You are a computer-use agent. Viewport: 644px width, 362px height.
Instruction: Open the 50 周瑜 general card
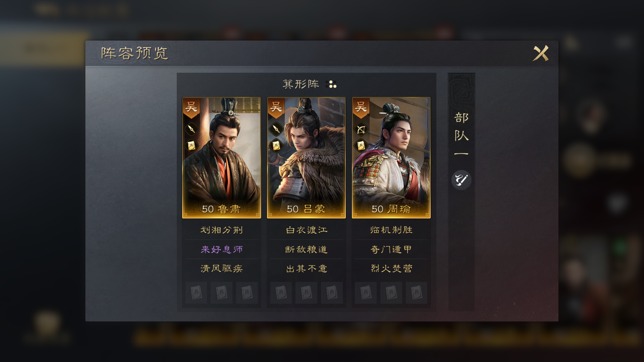[x=391, y=158]
